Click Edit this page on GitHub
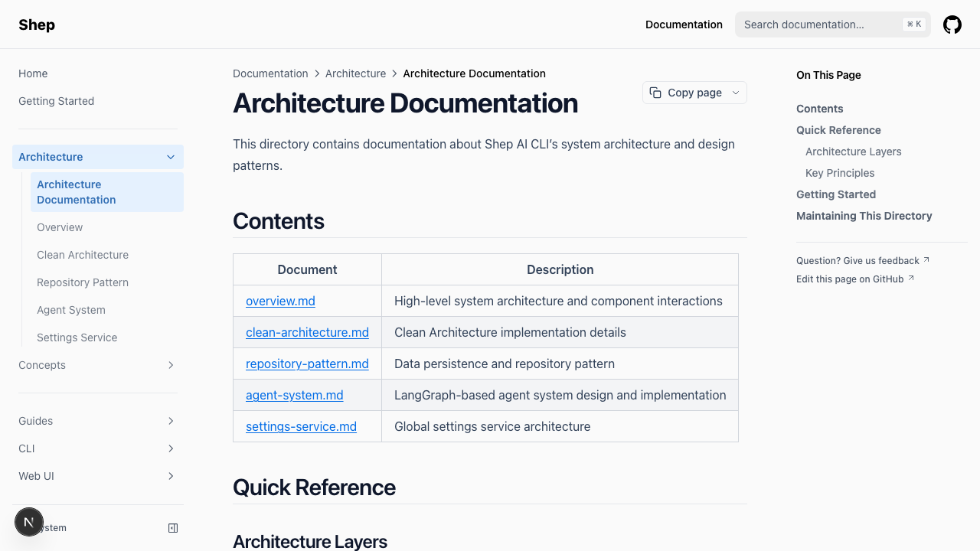The width and height of the screenshot is (980, 551). click(855, 279)
